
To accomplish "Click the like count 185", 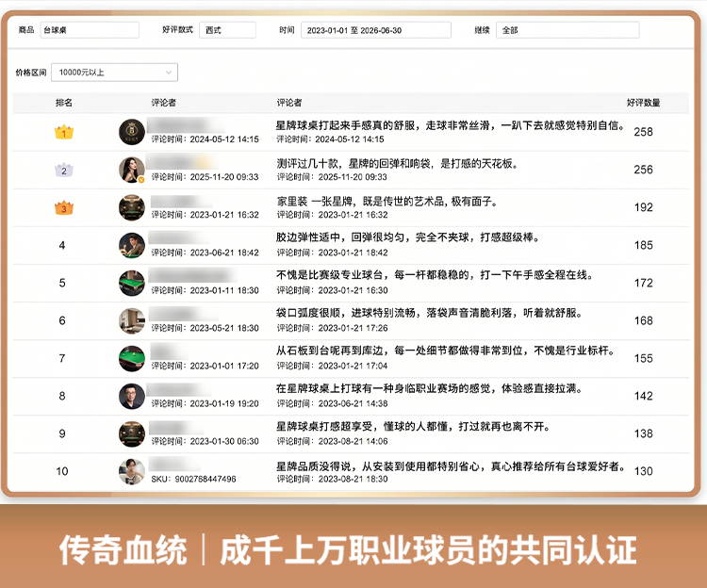I will click(644, 246).
